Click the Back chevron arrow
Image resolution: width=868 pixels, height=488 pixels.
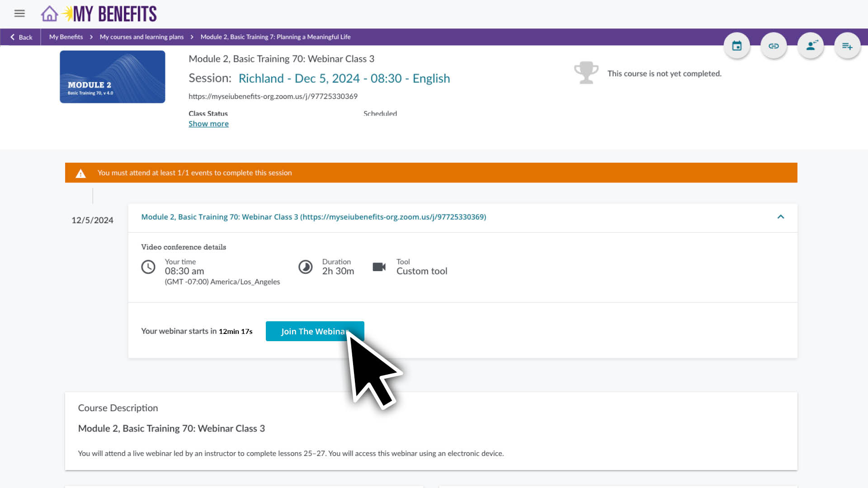click(13, 37)
